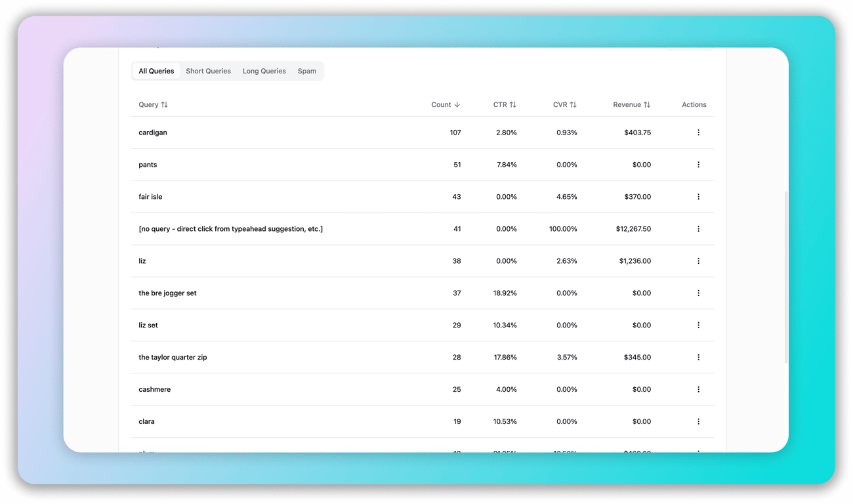Sort table by CVR column
Image resolution: width=853 pixels, height=504 pixels.
[x=565, y=105]
